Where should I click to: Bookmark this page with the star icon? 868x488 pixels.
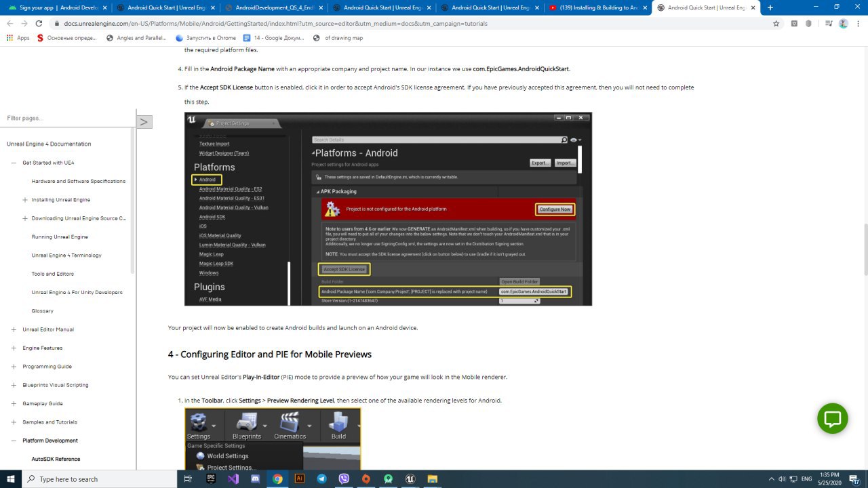coord(776,23)
